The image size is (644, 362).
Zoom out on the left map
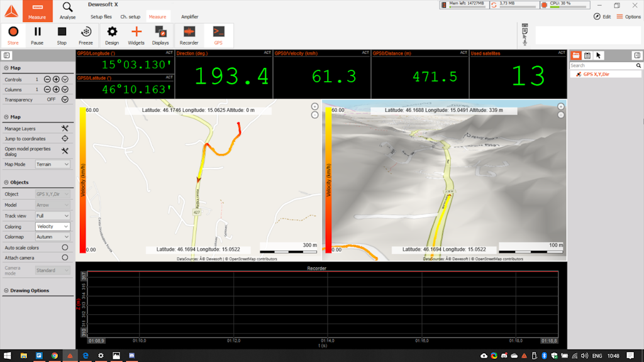(x=314, y=116)
